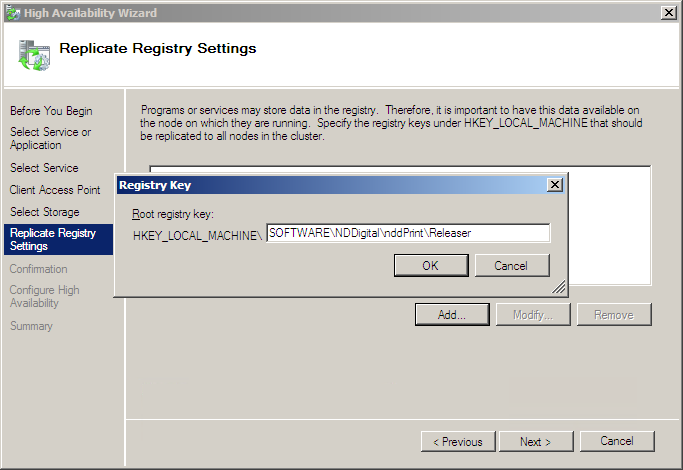Confirm the registry key with OK
Image resolution: width=683 pixels, height=470 pixels.
point(430,266)
